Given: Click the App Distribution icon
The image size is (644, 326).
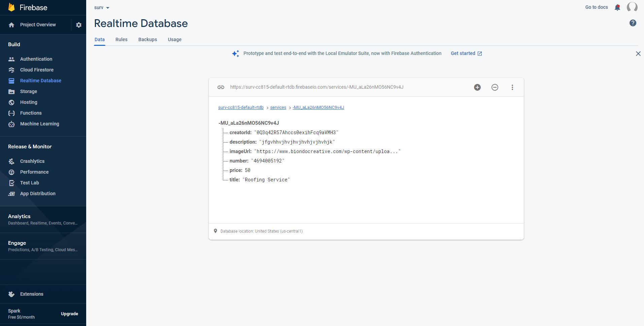Looking at the screenshot, I should pos(11,194).
